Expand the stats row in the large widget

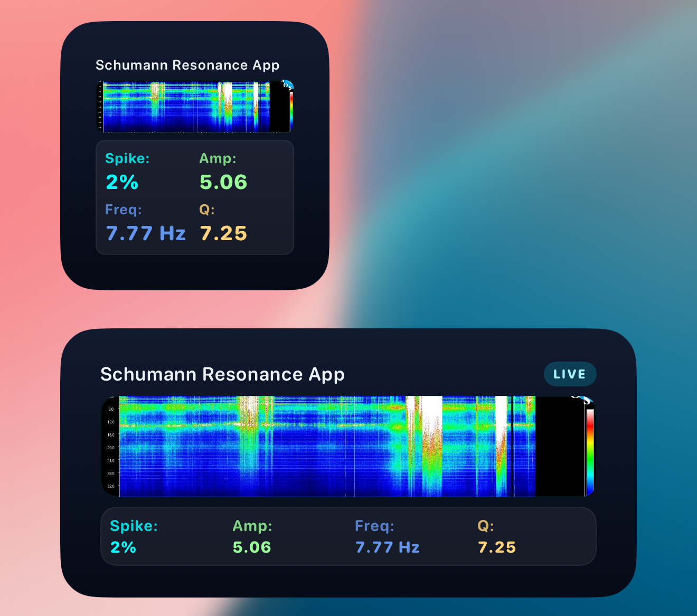click(x=348, y=536)
